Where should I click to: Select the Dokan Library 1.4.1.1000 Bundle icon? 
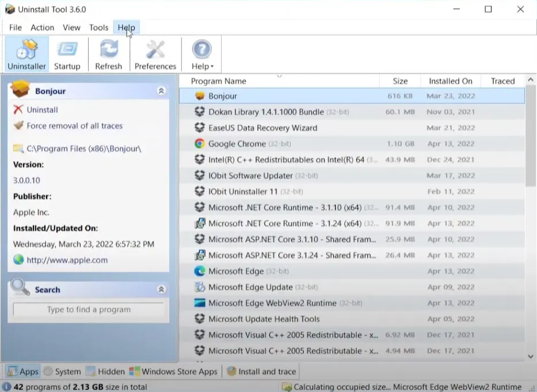point(200,112)
